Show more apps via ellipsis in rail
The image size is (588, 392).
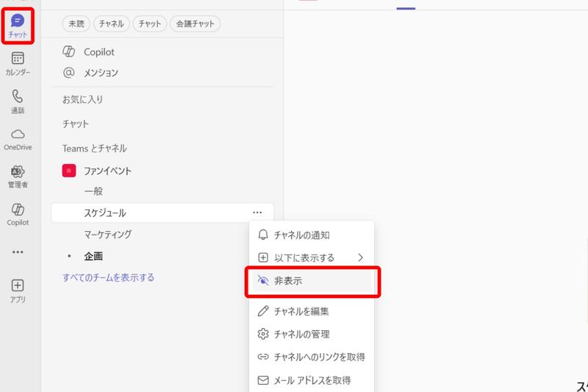click(18, 252)
